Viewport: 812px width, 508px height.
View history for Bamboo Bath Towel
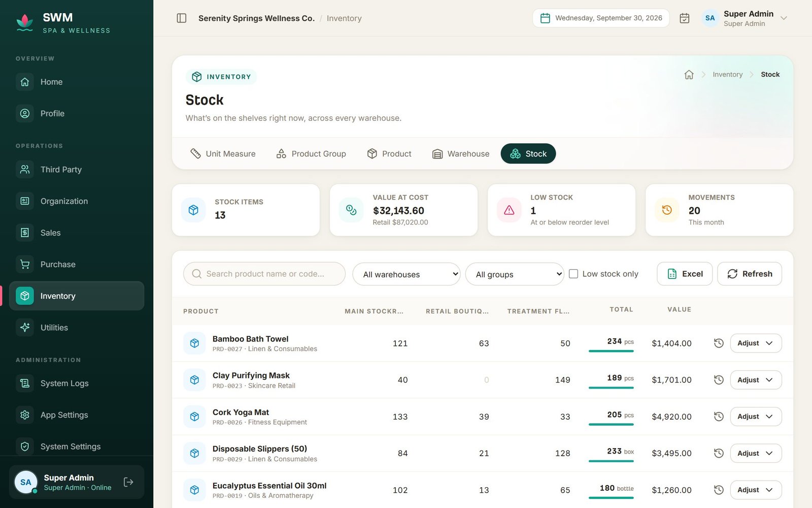(719, 343)
